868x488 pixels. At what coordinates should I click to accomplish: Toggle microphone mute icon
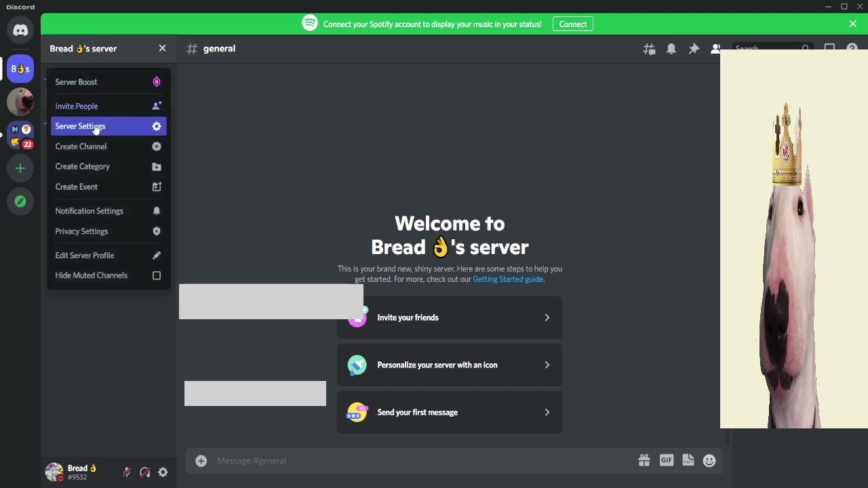click(x=127, y=472)
